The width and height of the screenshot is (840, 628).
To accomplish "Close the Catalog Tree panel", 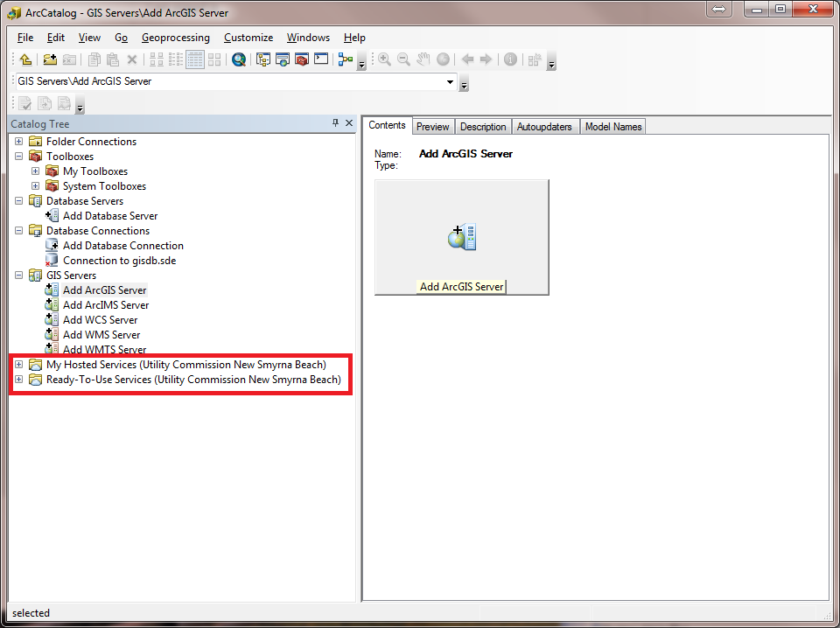I will tap(349, 123).
